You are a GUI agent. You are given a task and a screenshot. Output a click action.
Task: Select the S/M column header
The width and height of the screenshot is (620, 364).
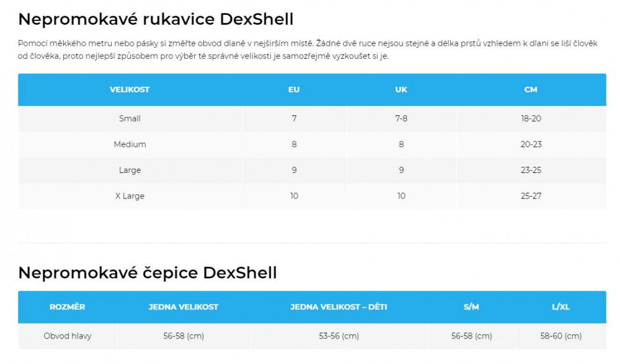[471, 307]
